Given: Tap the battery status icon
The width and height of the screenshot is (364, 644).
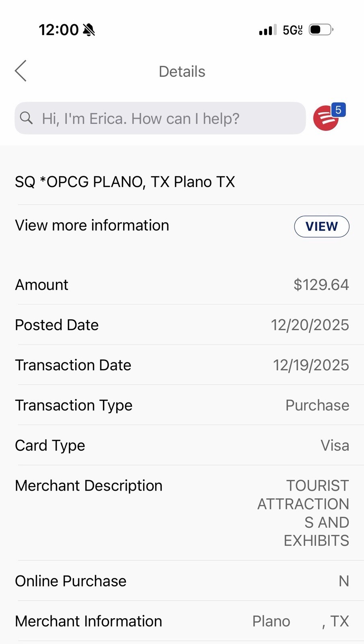Looking at the screenshot, I should click(321, 30).
